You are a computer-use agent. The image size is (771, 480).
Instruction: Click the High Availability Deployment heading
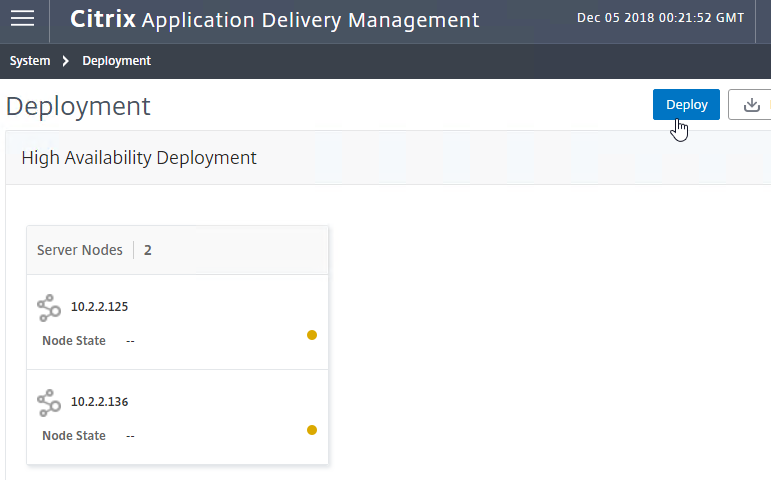click(x=139, y=158)
